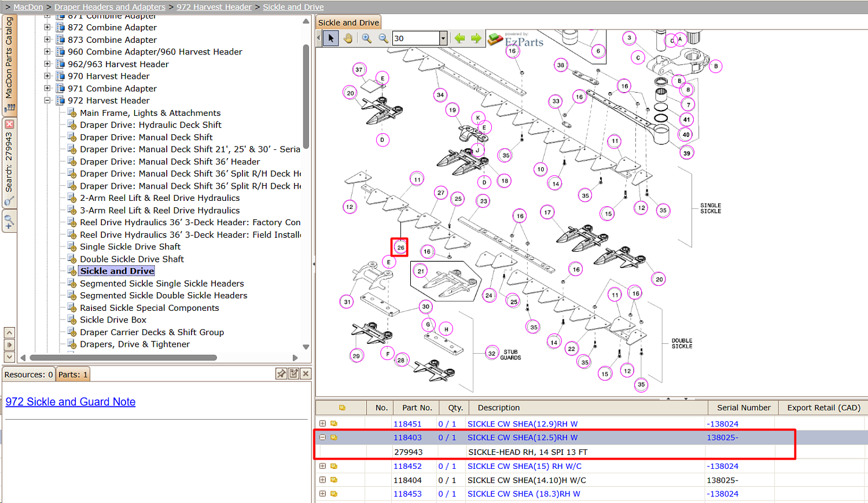868x503 pixels.
Task: Collapse the part 118403 row
Action: point(322,438)
